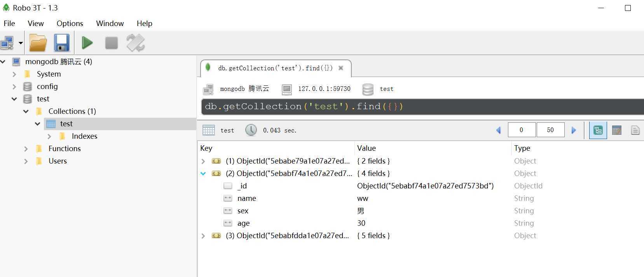Expand the Users folder

[x=26, y=161]
